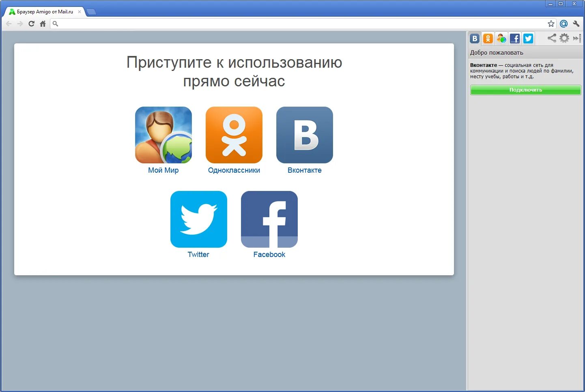This screenshot has width=585, height=392.
Task: Click the search magnifier in address bar
Action: tap(56, 24)
